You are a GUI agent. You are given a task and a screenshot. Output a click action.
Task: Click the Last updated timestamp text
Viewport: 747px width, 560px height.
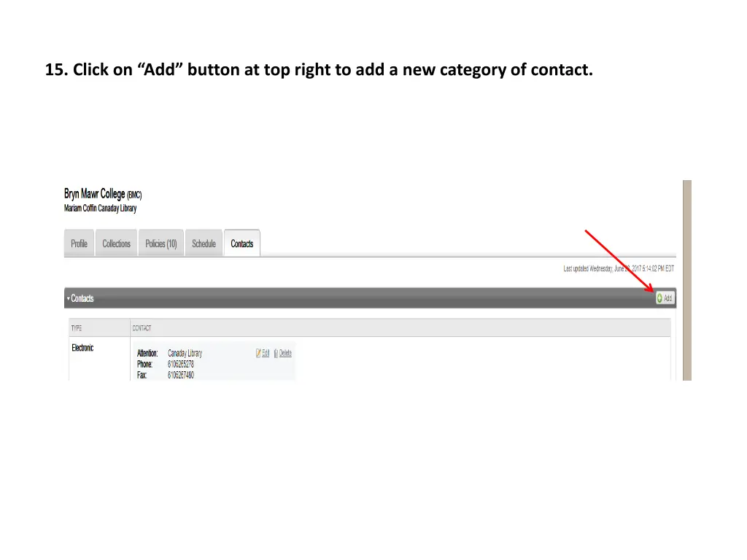click(619, 268)
